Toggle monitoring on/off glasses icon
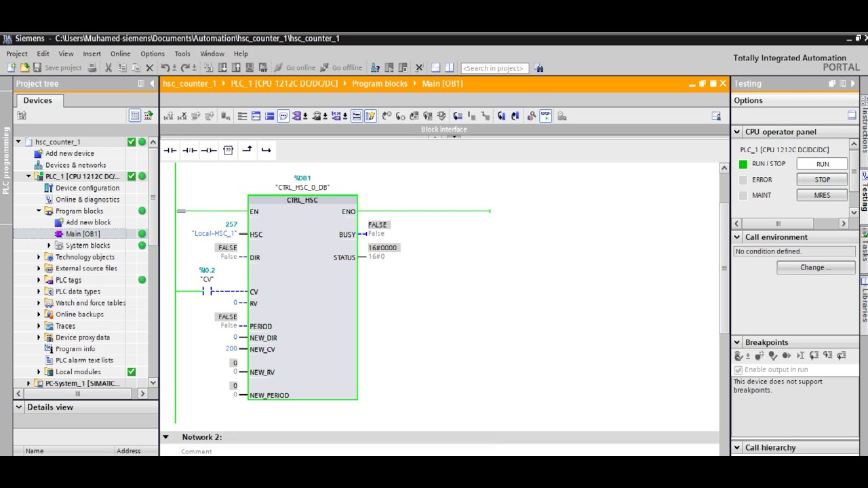The width and height of the screenshot is (868, 488). (x=546, y=116)
